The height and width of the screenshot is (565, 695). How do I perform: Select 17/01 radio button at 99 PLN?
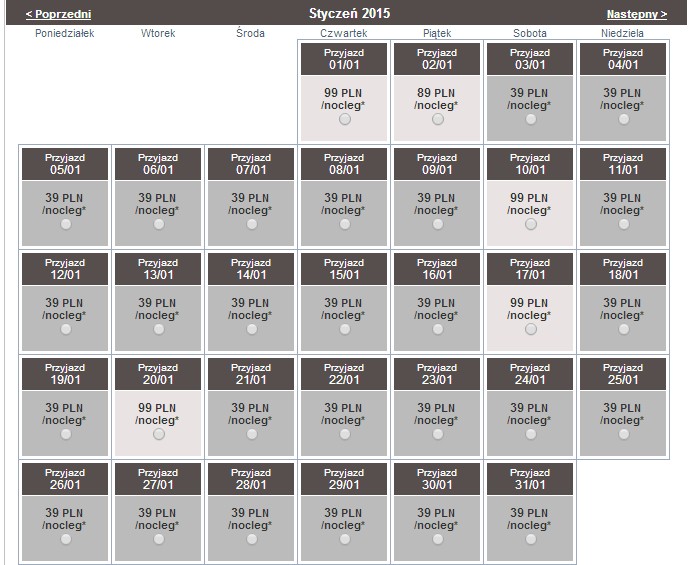point(531,329)
